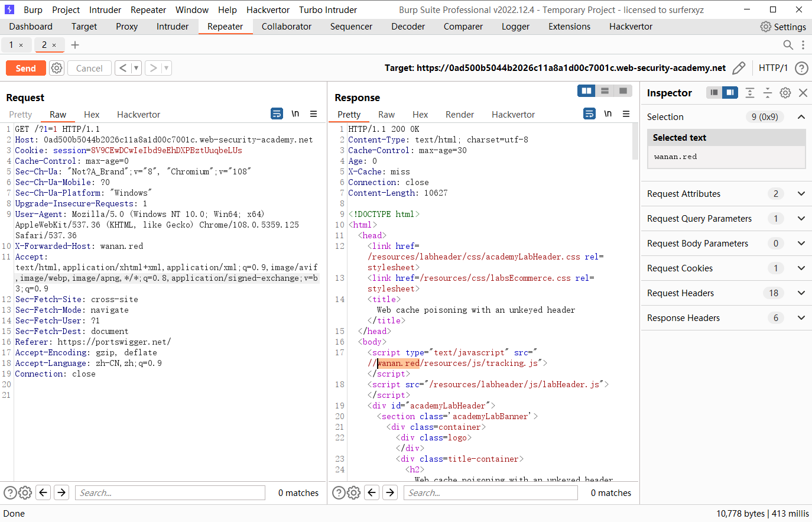Image resolution: width=812 pixels, height=522 pixels.
Task: Jump to next Request search match
Action: (x=61, y=492)
